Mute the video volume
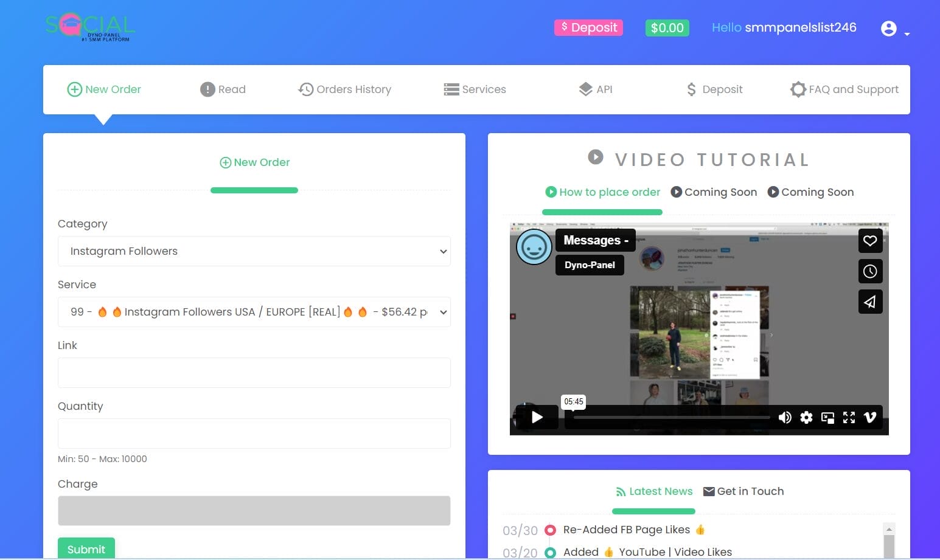This screenshot has height=560, width=940. 785,417
